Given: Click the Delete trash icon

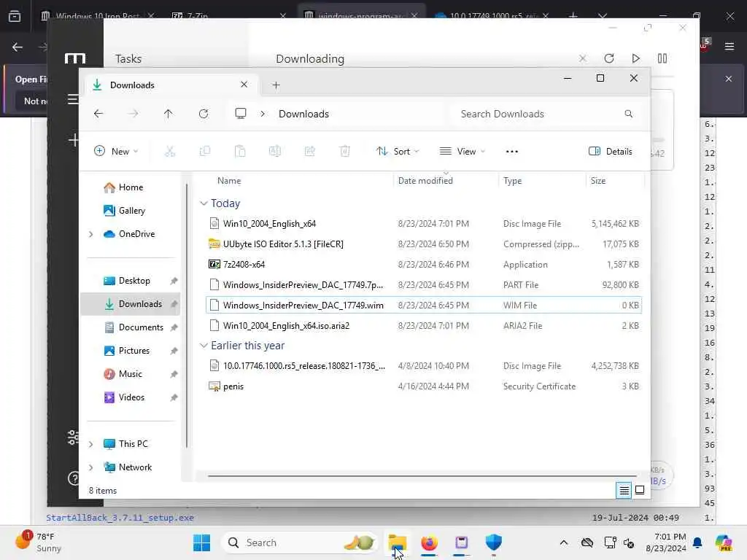Looking at the screenshot, I should (x=345, y=152).
